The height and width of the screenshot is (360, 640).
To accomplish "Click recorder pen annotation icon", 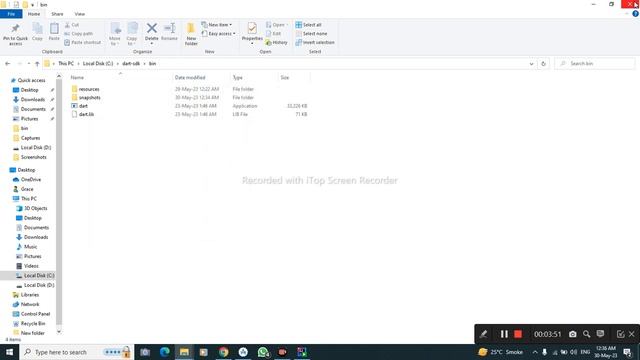I will [x=483, y=334].
